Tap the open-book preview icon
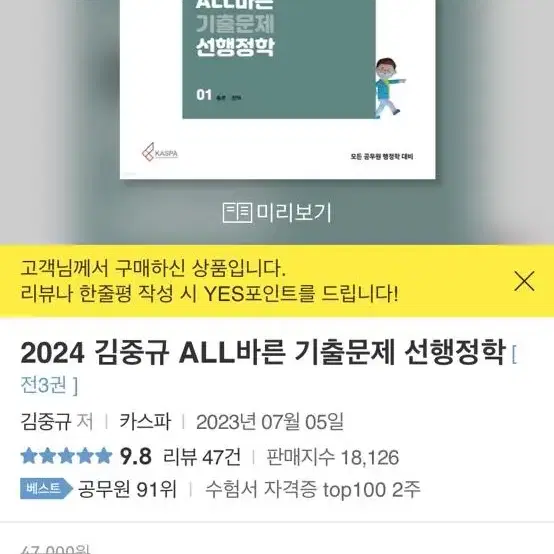This screenshot has width=554, height=554. tap(237, 213)
